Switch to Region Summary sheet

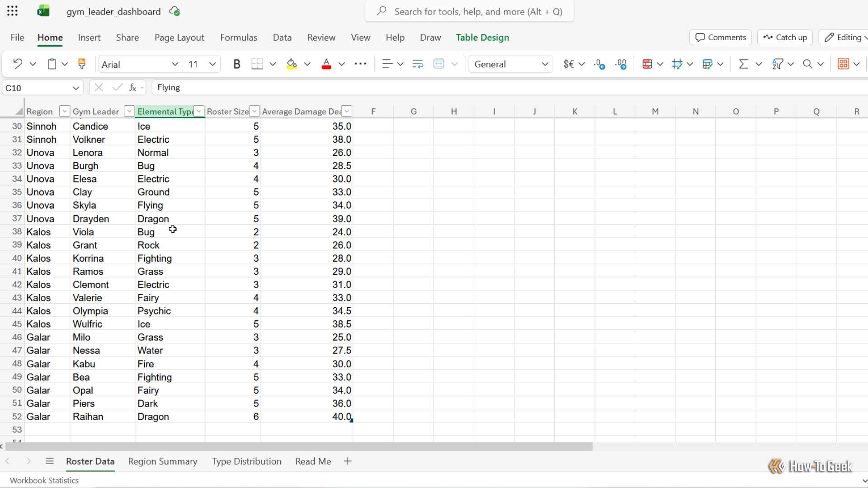pos(163,461)
